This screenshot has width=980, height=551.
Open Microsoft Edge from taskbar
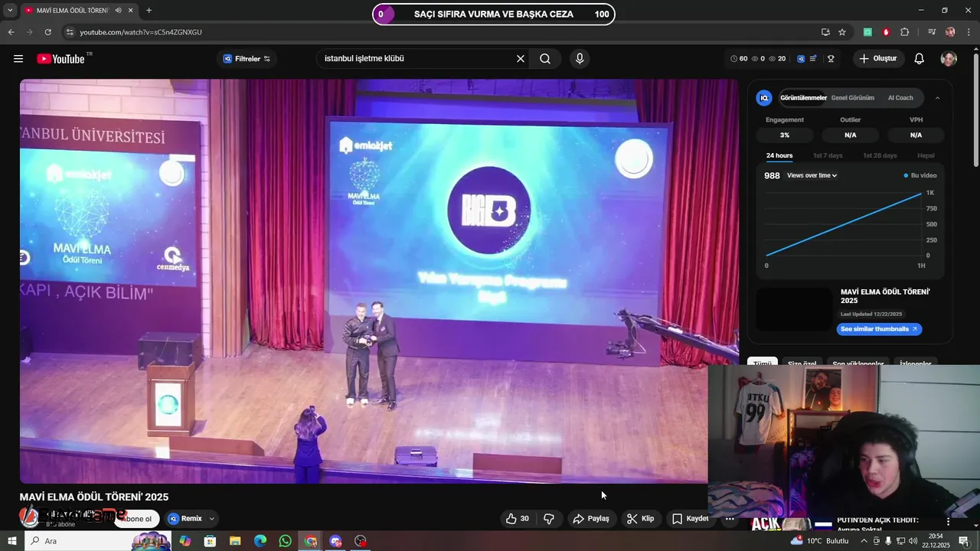pos(260,541)
